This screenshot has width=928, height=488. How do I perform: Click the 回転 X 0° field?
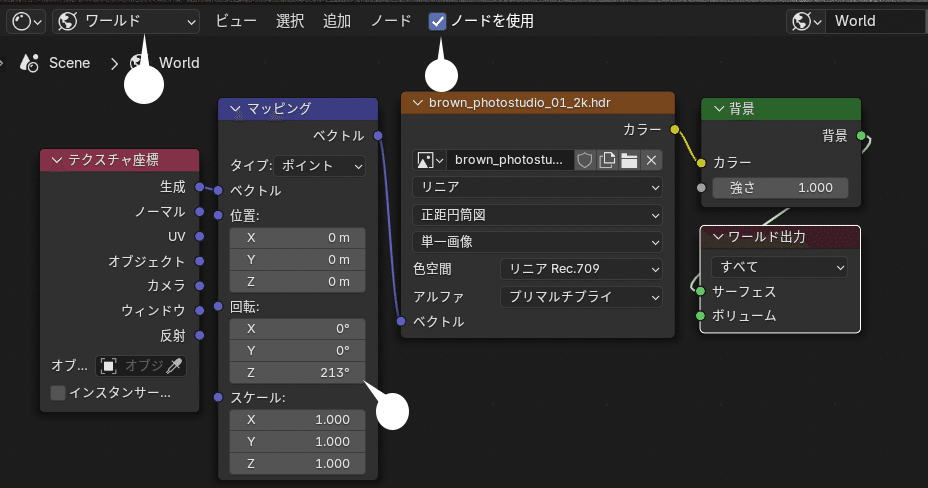(x=298, y=329)
